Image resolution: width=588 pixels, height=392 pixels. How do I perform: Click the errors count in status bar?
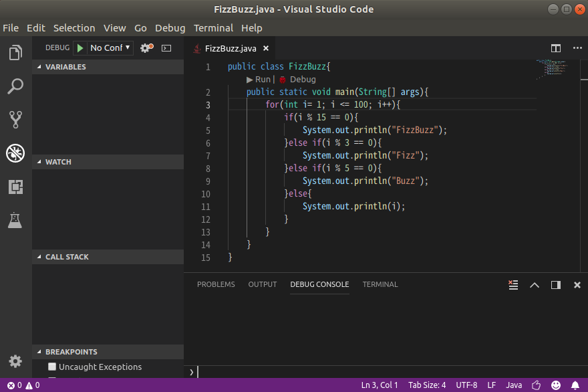click(15, 385)
